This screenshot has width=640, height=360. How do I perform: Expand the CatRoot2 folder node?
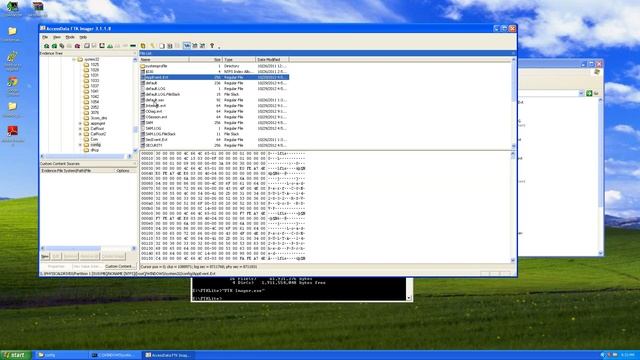[x=80, y=134]
